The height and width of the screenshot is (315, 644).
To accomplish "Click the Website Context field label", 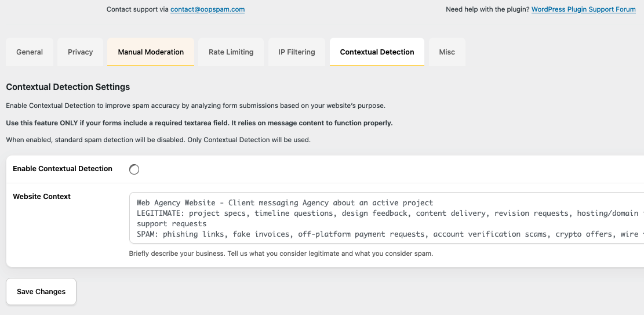I will 42,197.
